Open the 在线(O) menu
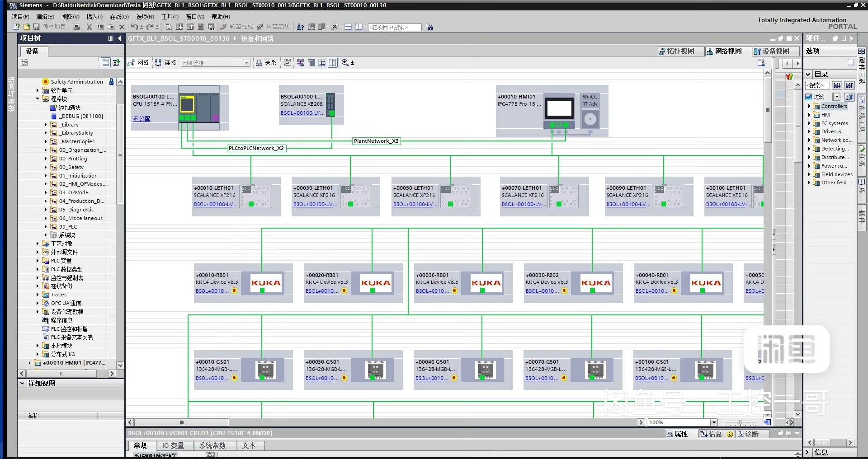 click(119, 17)
